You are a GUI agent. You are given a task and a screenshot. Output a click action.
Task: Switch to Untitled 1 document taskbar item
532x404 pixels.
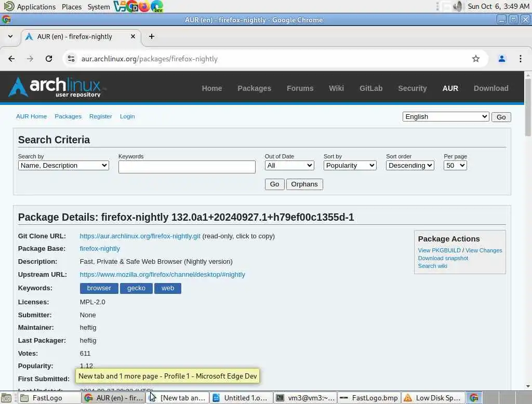(x=242, y=398)
